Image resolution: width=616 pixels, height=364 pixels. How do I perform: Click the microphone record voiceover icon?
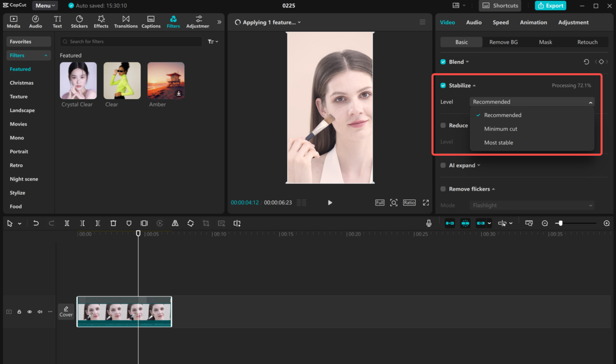pos(429,223)
